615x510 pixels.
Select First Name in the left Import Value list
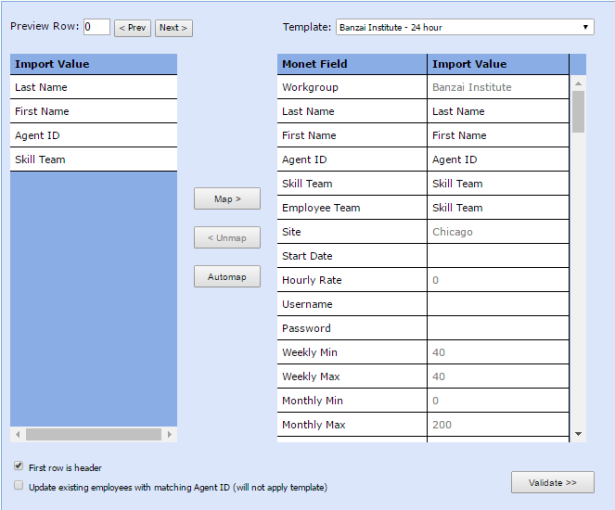pyautogui.click(x=93, y=111)
